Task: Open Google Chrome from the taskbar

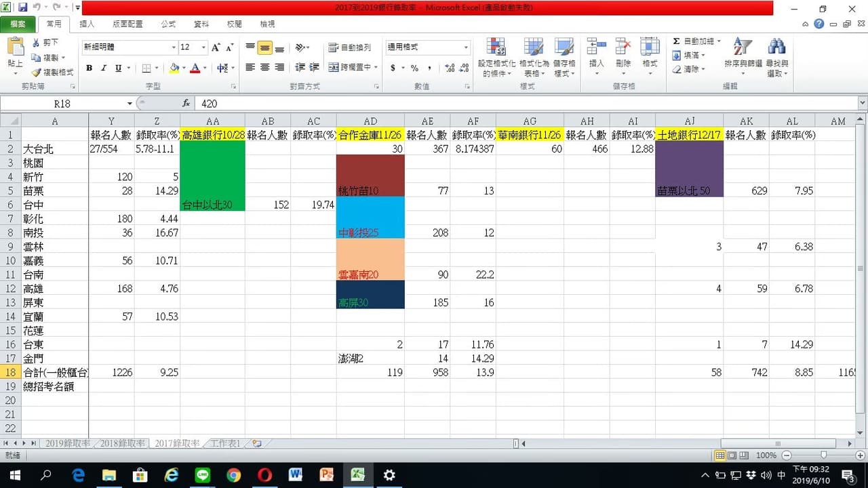Action: click(x=233, y=475)
